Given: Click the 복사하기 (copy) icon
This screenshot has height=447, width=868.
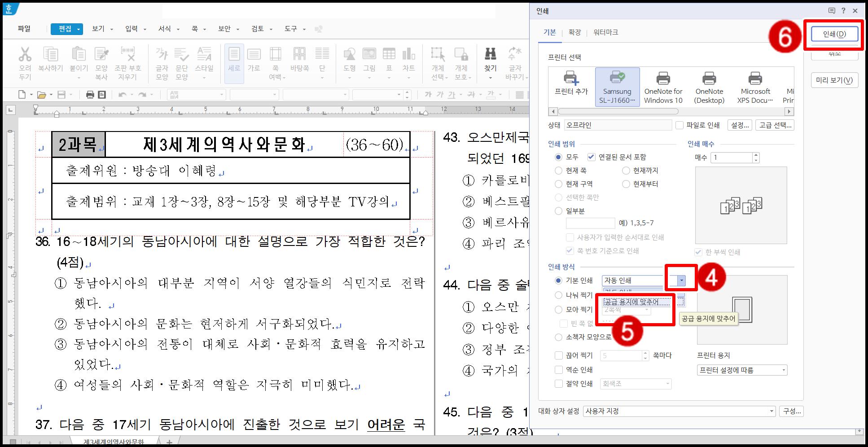Looking at the screenshot, I should (50, 54).
